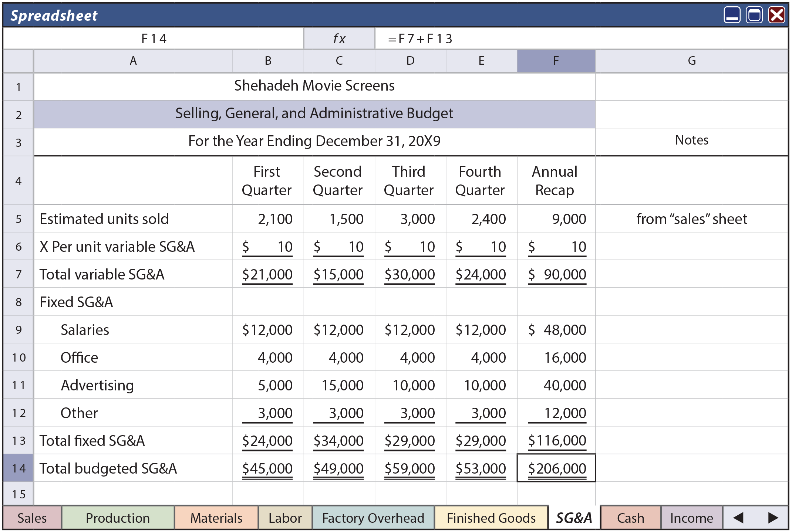792x532 pixels.
Task: Select column B header
Action: tap(268, 61)
